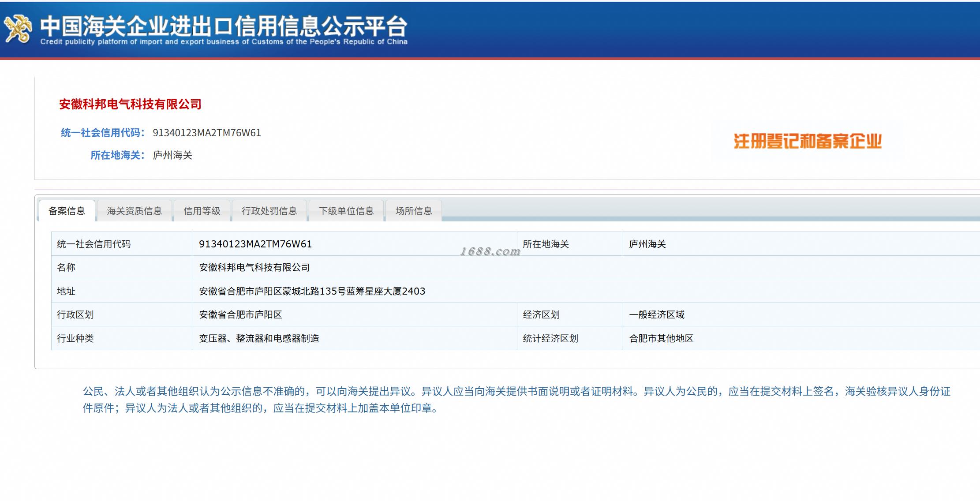Viewport: 980px width, 501px height.
Task: Switch to the 场所信息 tab
Action: tap(413, 211)
